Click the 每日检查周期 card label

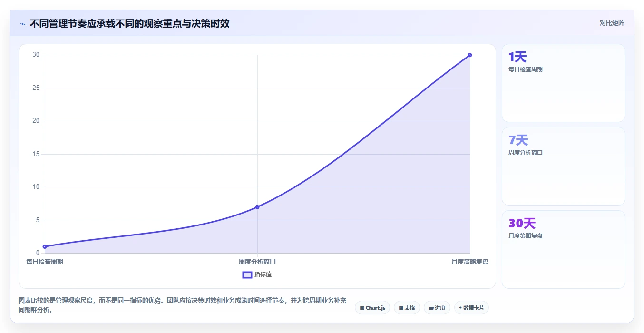tap(526, 69)
